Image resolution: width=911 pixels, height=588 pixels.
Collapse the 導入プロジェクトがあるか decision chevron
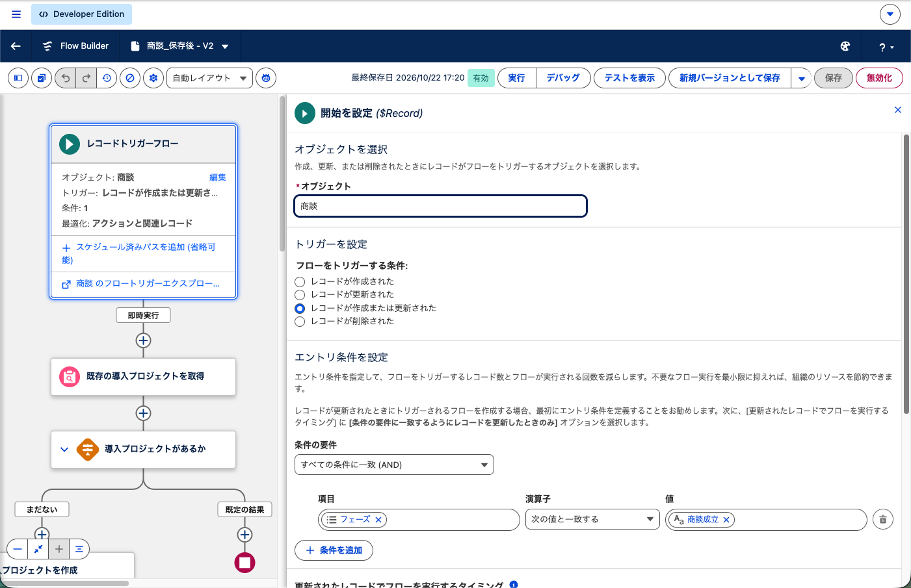click(x=64, y=449)
